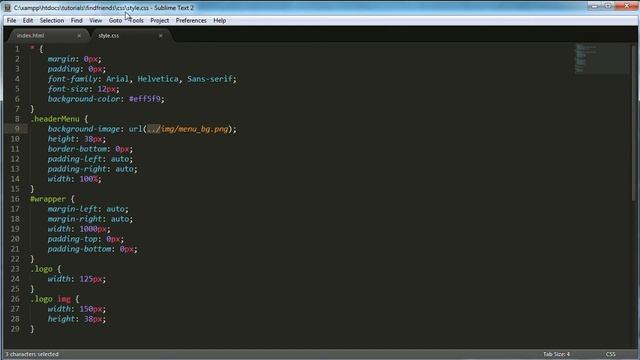Image resolution: width=640 pixels, height=360 pixels.
Task: Open the Goto menu
Action: 115,20
